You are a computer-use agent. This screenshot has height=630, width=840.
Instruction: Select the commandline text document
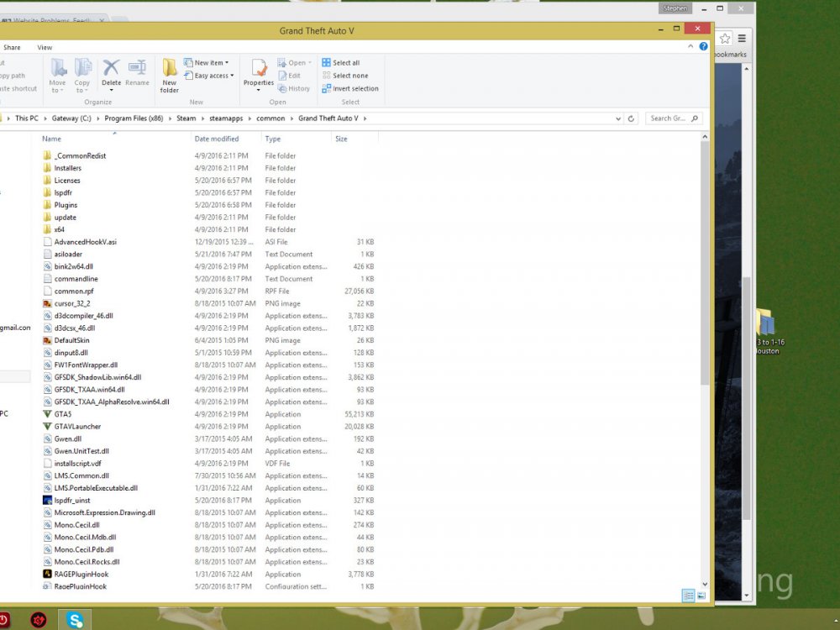71,279
